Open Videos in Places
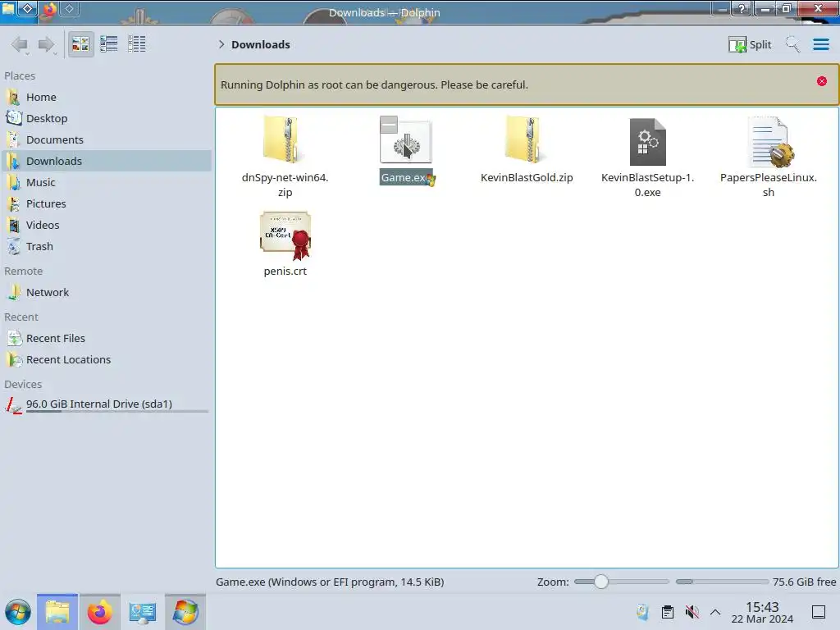This screenshot has width=840, height=630. (107, 226)
